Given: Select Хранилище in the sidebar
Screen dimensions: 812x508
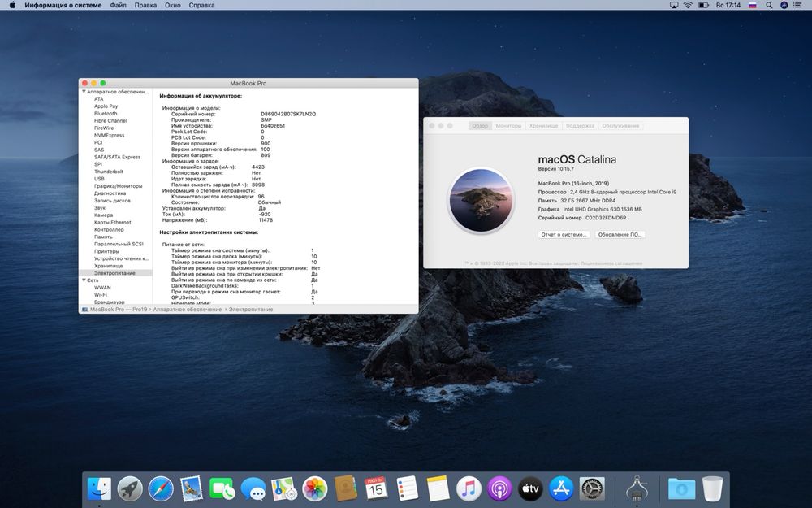Looking at the screenshot, I should 108,266.
